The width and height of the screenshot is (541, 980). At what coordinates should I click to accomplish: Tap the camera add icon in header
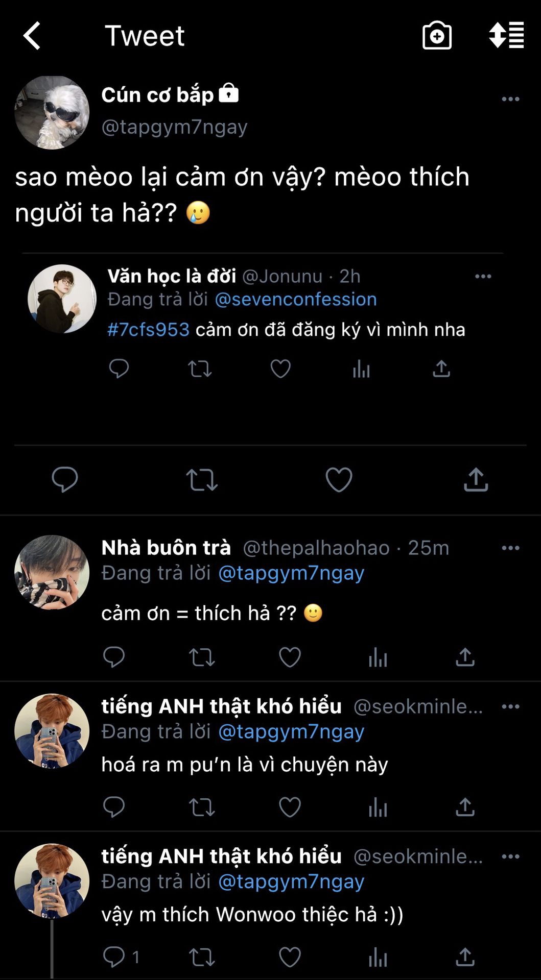pyautogui.click(x=437, y=36)
